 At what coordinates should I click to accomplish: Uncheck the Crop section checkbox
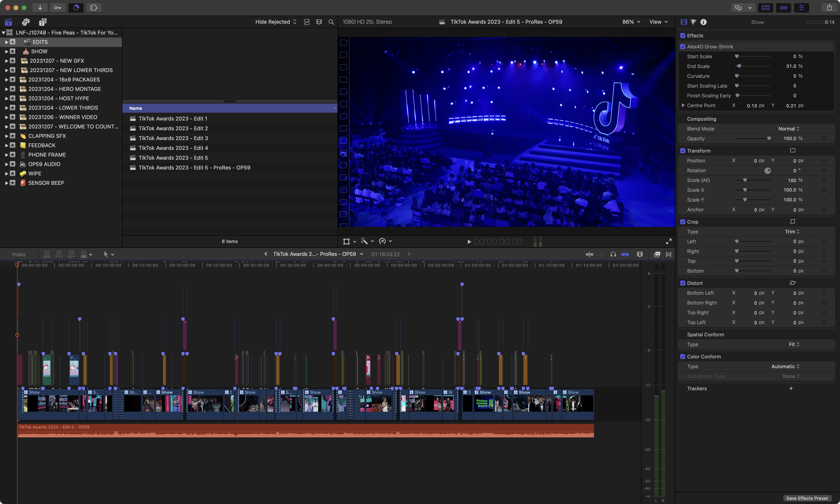click(x=683, y=222)
